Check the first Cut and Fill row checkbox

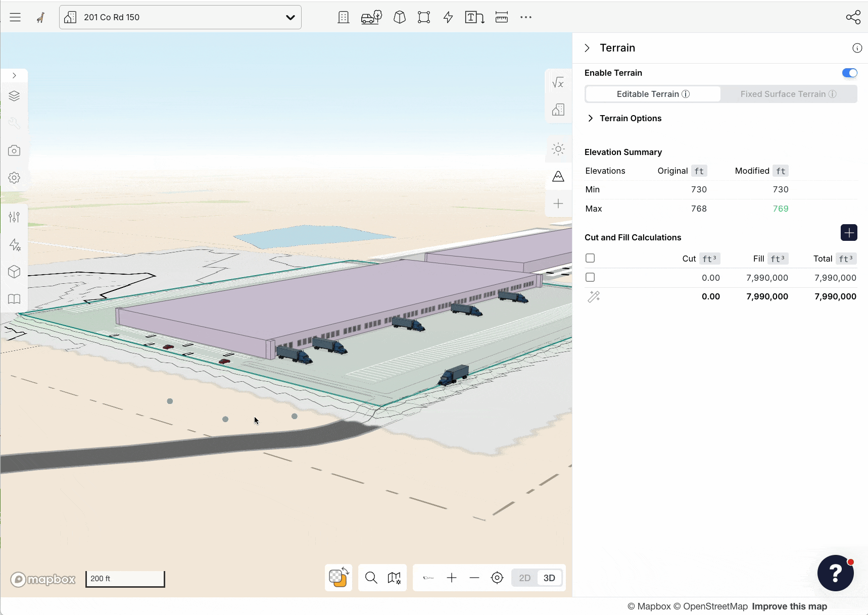(x=590, y=258)
